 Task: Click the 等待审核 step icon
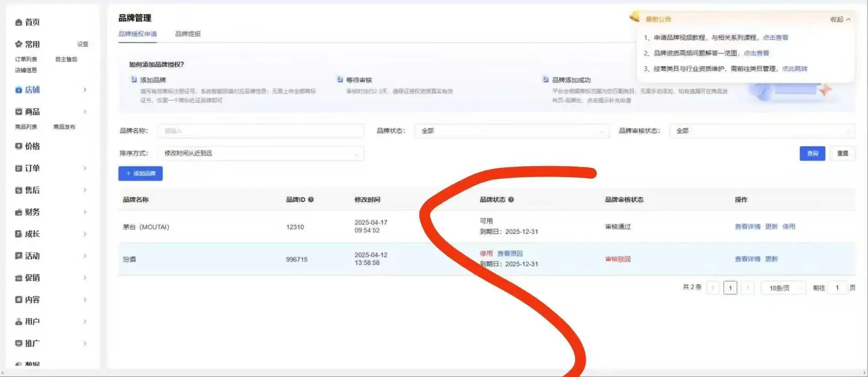[x=340, y=79]
